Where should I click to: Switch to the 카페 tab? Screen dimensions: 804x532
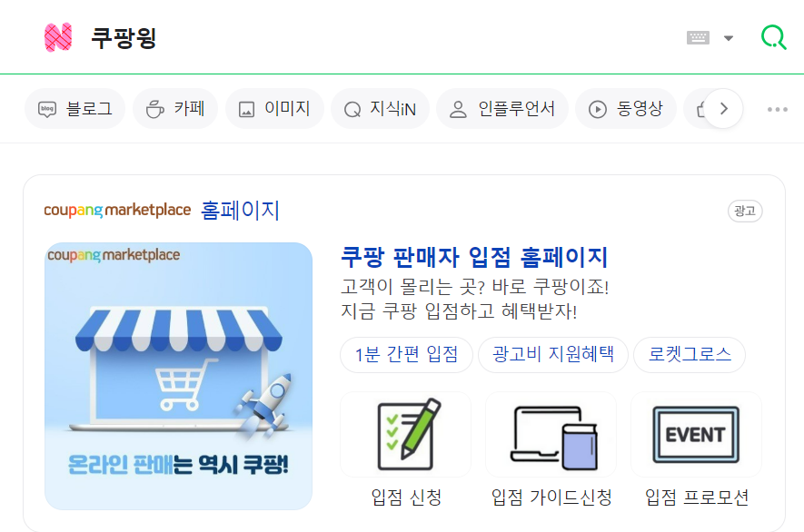point(175,109)
